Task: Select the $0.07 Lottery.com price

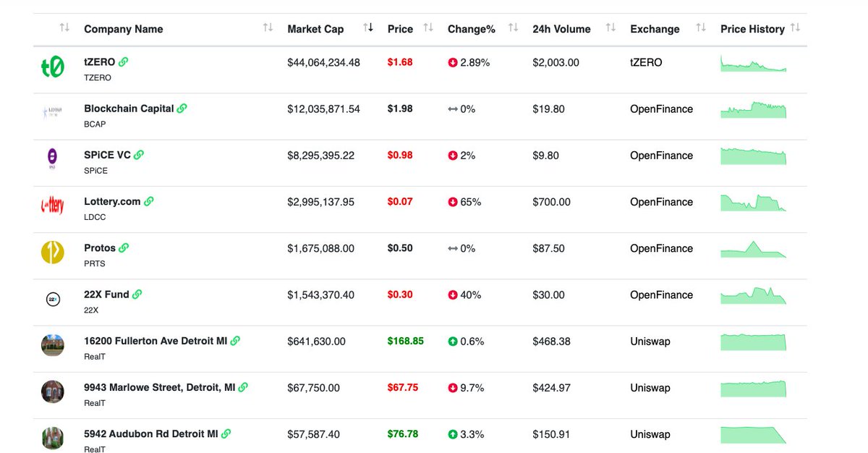Action: (400, 201)
